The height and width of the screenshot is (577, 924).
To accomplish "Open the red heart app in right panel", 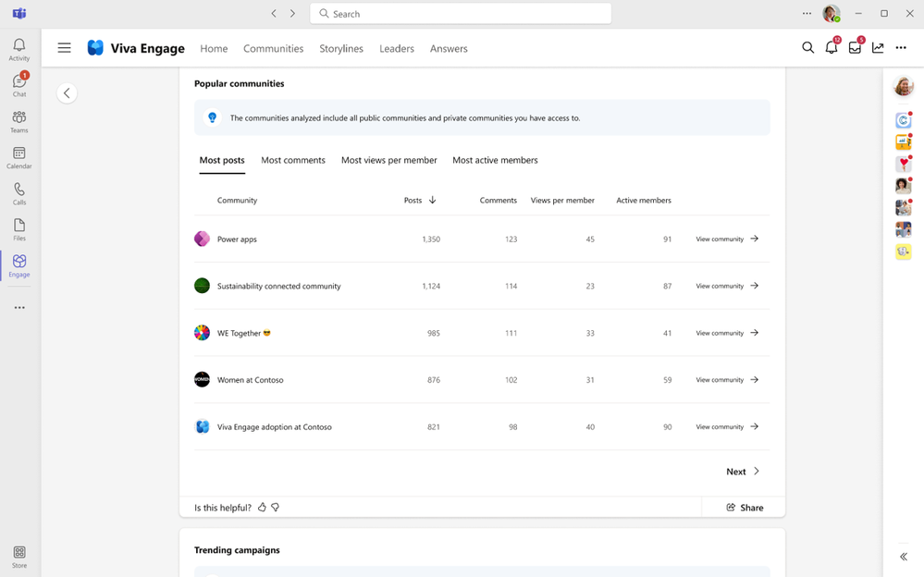I will pyautogui.click(x=904, y=164).
